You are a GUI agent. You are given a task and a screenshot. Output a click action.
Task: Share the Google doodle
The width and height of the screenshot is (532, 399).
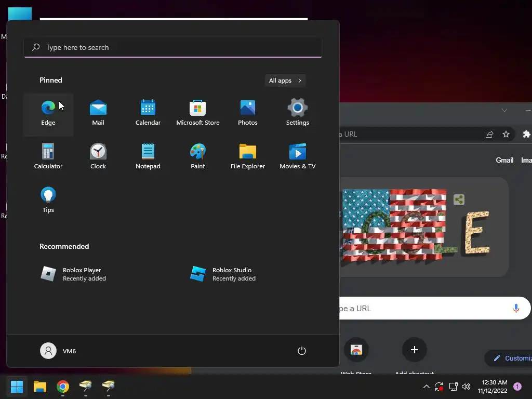pyautogui.click(x=459, y=199)
